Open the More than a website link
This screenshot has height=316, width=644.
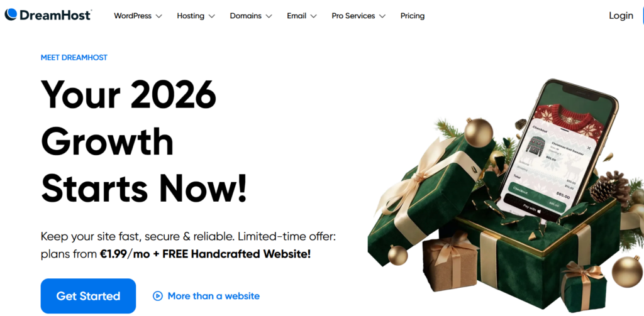coord(214,296)
